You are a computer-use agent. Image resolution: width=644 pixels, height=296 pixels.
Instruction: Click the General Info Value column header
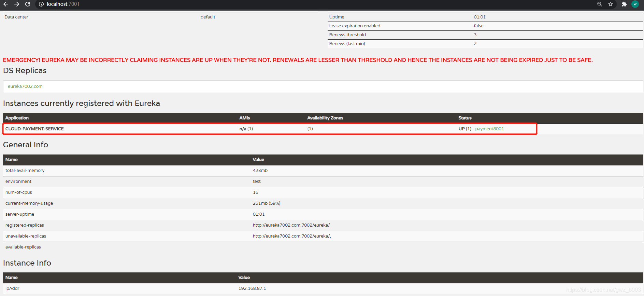point(258,160)
